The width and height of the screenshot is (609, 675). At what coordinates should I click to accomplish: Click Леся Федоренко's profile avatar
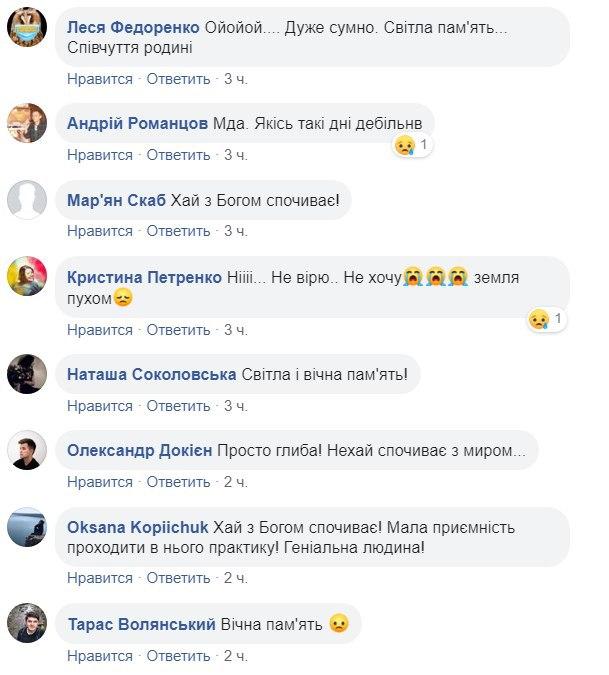coord(28,29)
